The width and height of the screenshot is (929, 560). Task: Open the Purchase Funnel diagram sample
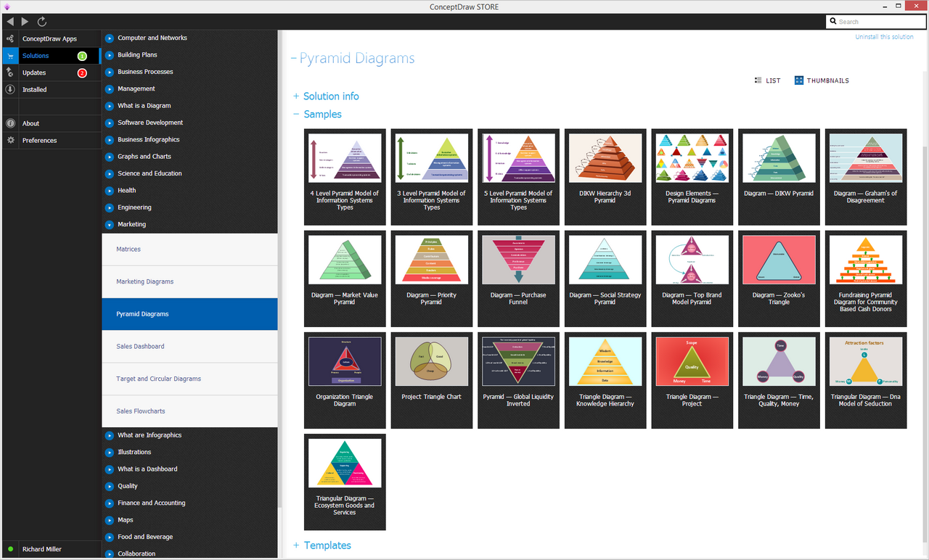[x=518, y=279]
